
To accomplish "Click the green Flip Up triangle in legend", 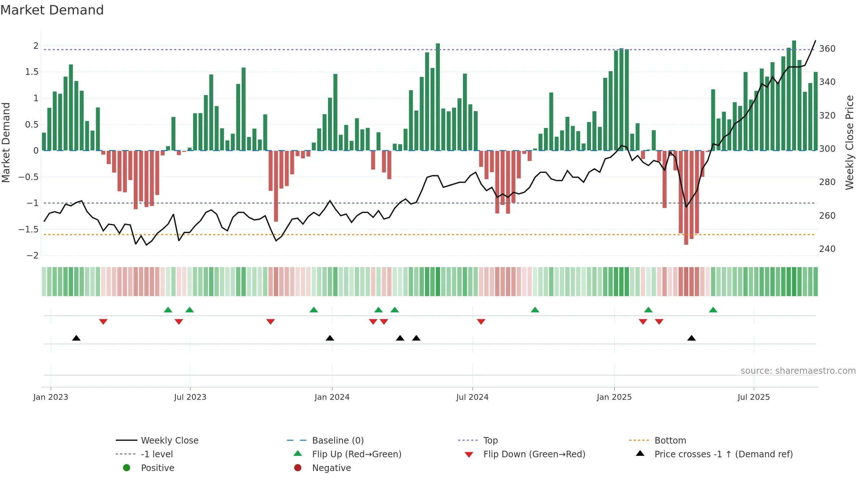I will [x=298, y=453].
